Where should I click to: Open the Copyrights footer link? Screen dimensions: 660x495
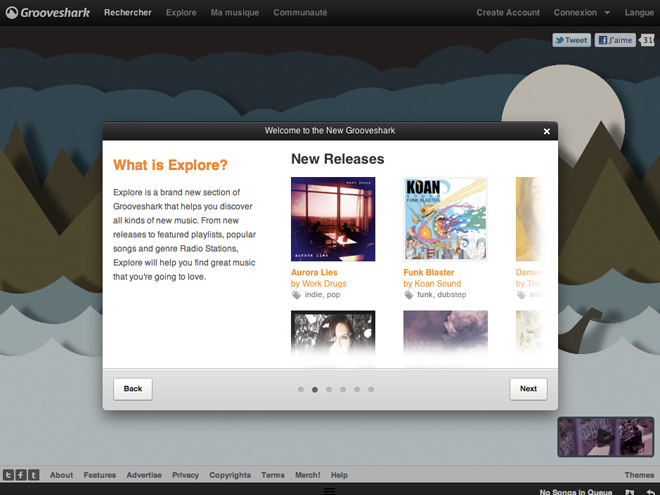(x=230, y=475)
